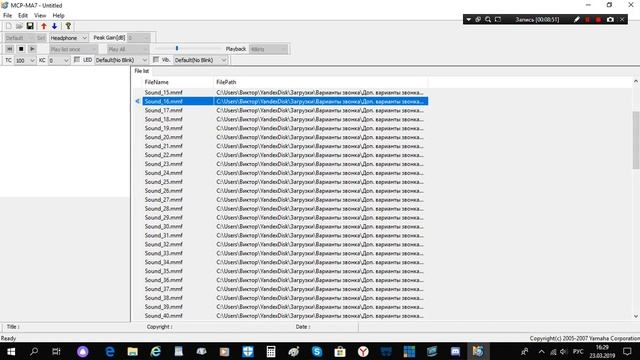Click the recorder overlay pencil icon
This screenshot has height=360, width=640.
tap(576, 20)
